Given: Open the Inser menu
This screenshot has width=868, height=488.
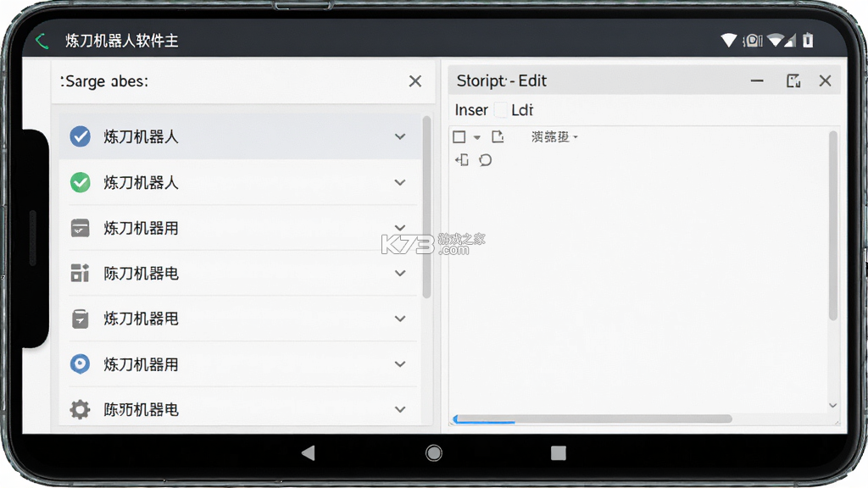Looking at the screenshot, I should pyautogui.click(x=471, y=110).
